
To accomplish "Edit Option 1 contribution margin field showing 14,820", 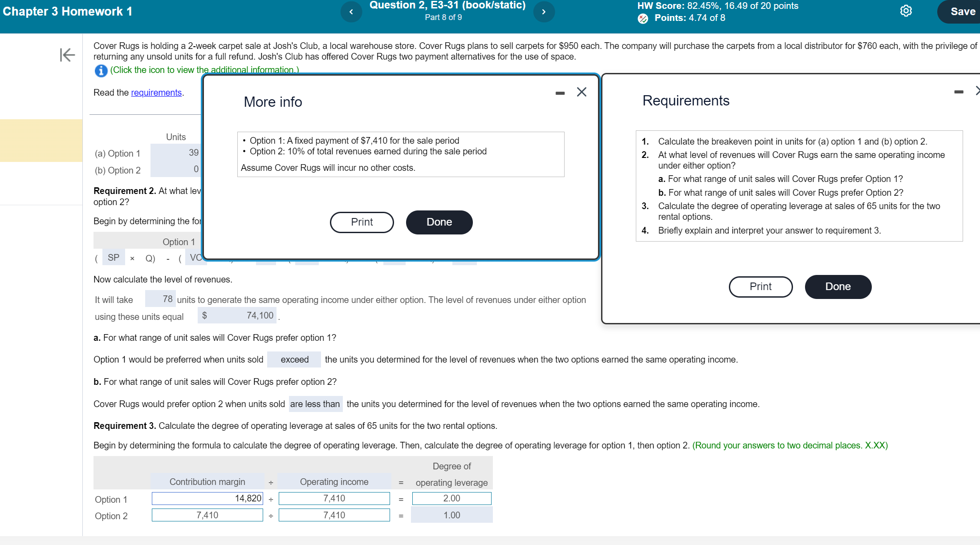I will pyautogui.click(x=207, y=498).
